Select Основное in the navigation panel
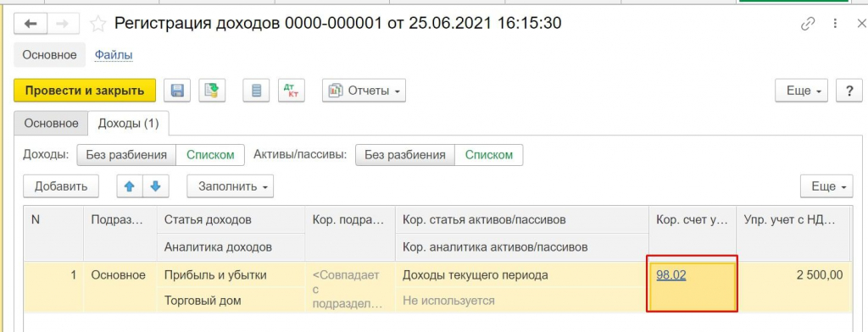The image size is (868, 332). pos(49,55)
